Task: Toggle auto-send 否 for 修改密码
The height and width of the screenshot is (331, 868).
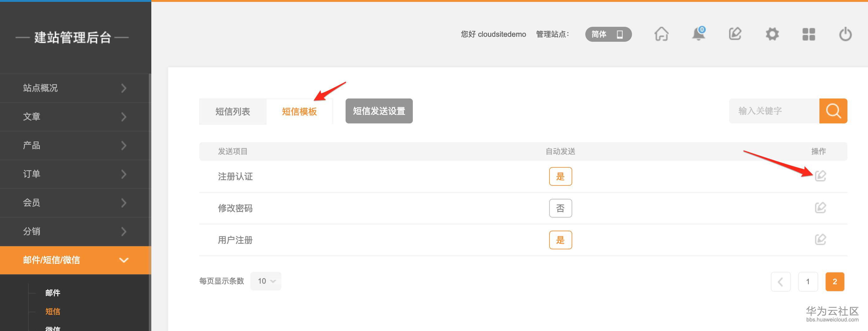Action: 560,208
